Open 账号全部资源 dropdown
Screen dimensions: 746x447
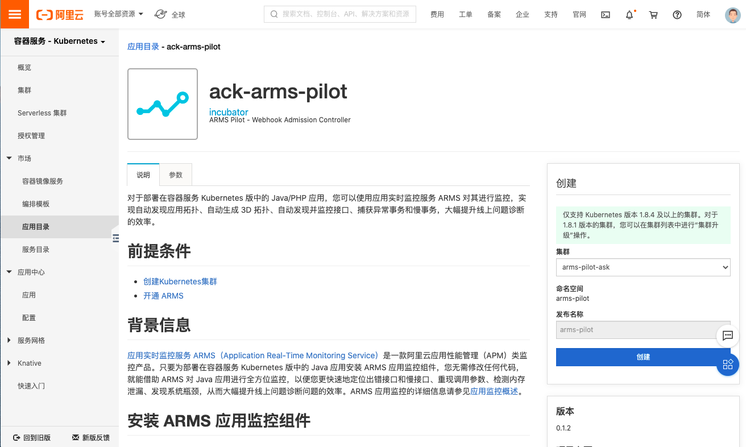pyautogui.click(x=118, y=14)
